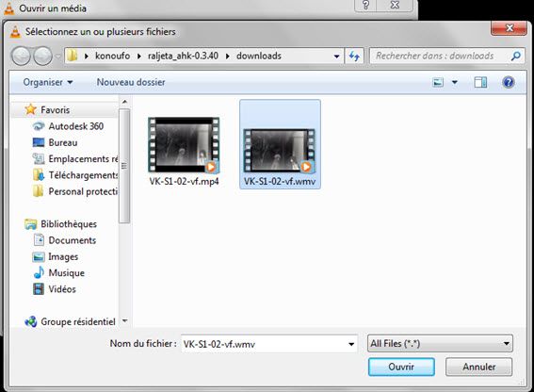This screenshot has height=392, width=534.
Task: Click the Forward navigation arrow button
Action: [42, 56]
